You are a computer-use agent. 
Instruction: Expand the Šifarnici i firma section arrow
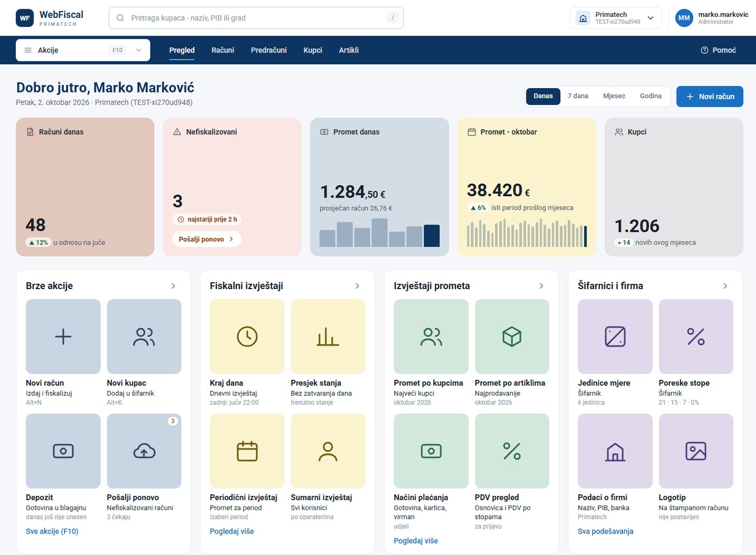(x=725, y=286)
